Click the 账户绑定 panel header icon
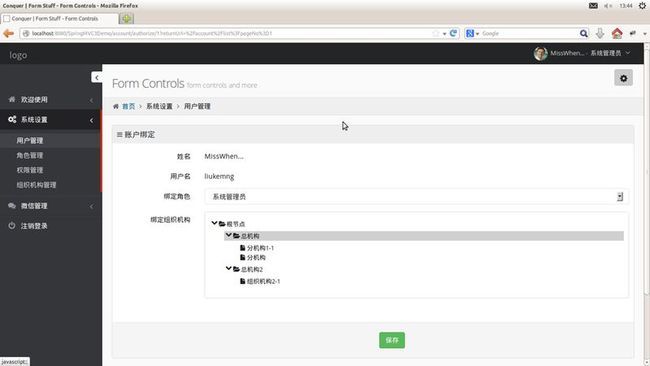 pos(119,135)
